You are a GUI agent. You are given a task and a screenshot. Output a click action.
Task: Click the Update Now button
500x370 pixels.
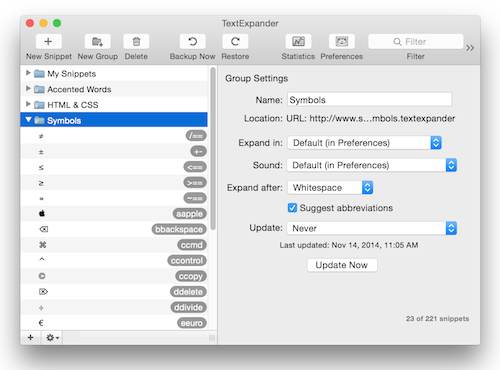pyautogui.click(x=342, y=265)
